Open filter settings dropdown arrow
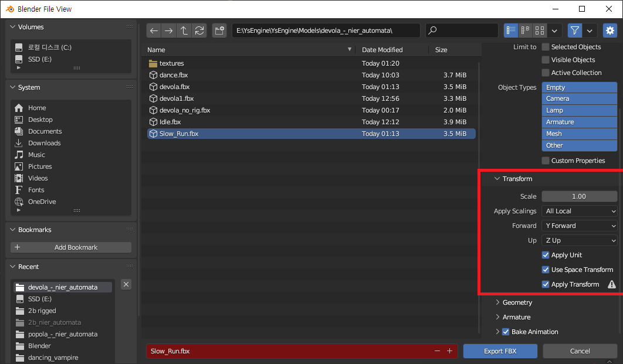623x364 pixels. 590,30
